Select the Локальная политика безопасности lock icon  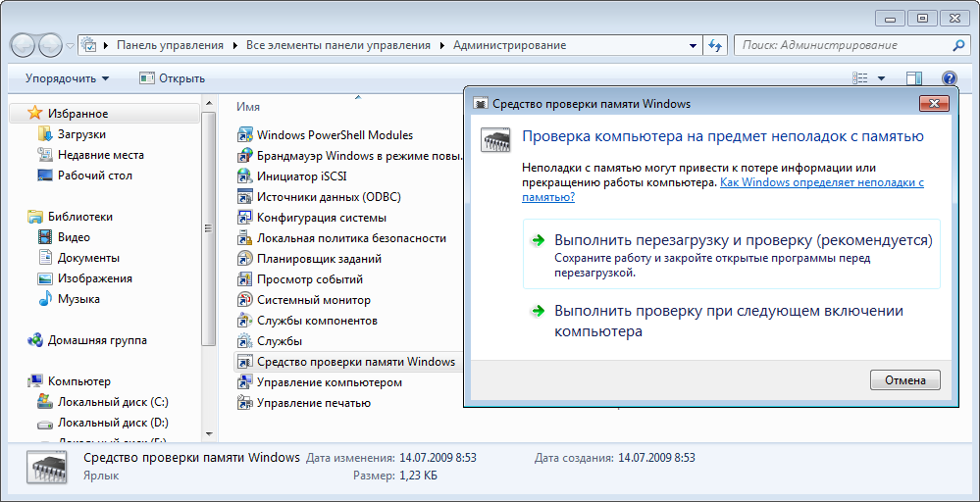tap(244, 238)
